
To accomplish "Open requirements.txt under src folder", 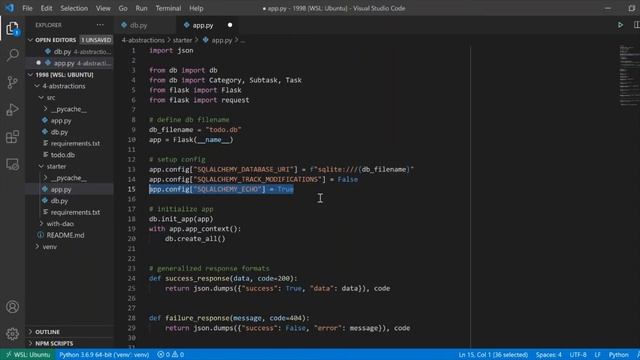I will (x=69, y=144).
